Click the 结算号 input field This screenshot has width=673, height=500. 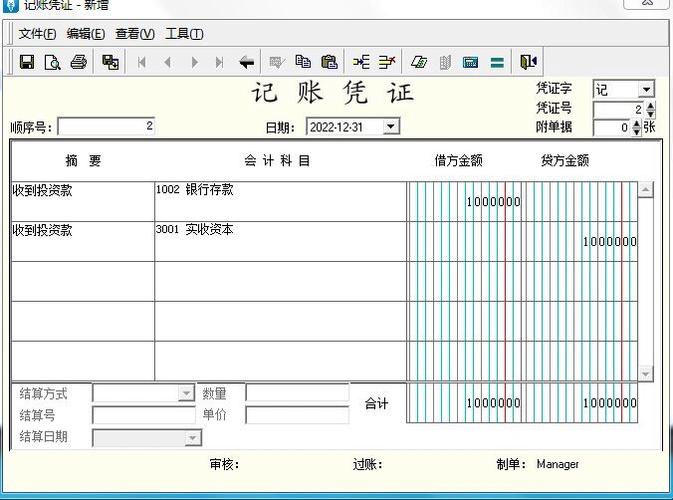tap(144, 415)
